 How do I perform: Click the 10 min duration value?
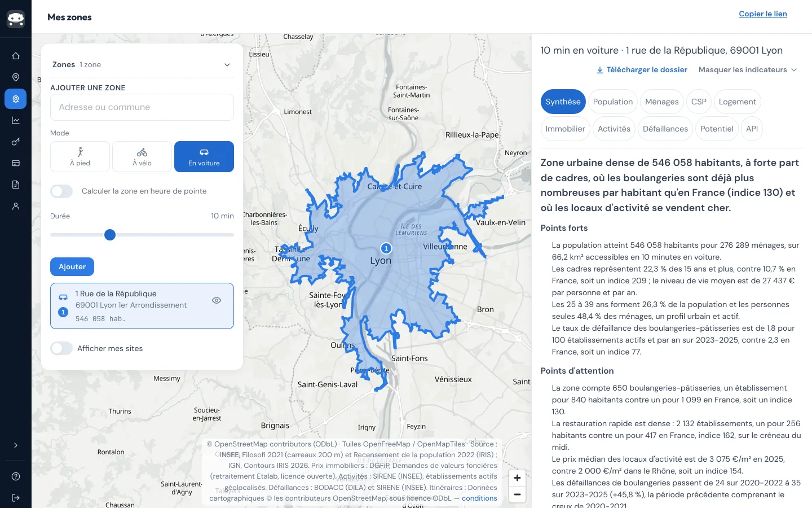click(x=222, y=216)
